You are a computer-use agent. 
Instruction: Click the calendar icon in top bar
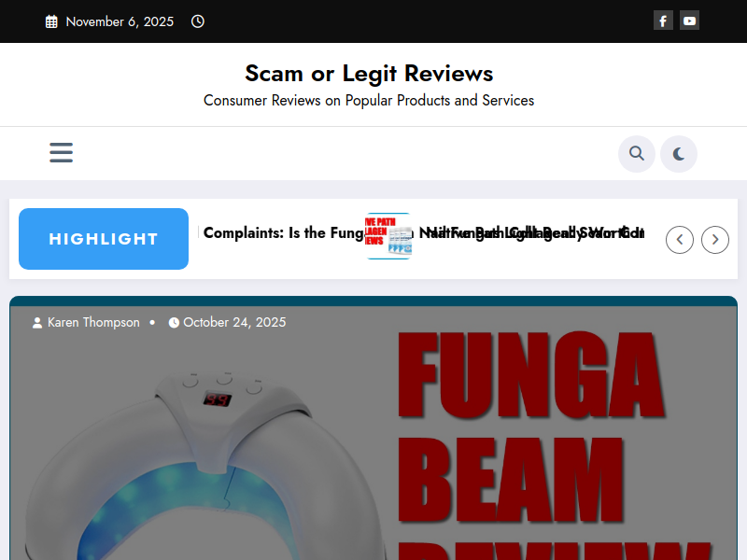click(x=51, y=21)
